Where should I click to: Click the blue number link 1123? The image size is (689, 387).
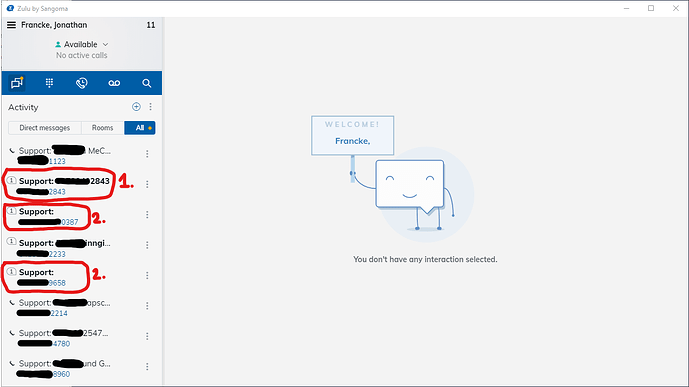[57, 161]
